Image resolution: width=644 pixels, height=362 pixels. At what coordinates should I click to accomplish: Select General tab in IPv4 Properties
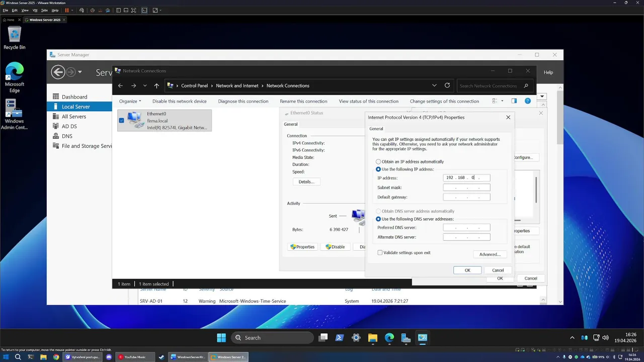click(x=376, y=129)
